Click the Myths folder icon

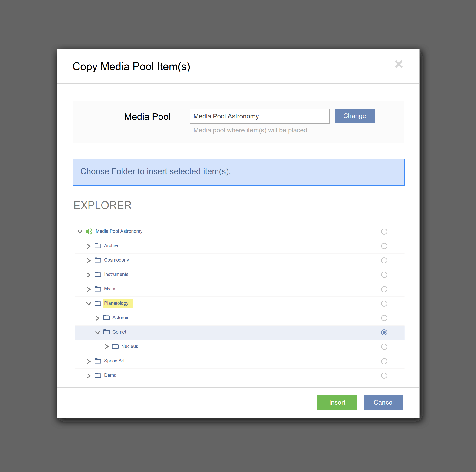98,289
